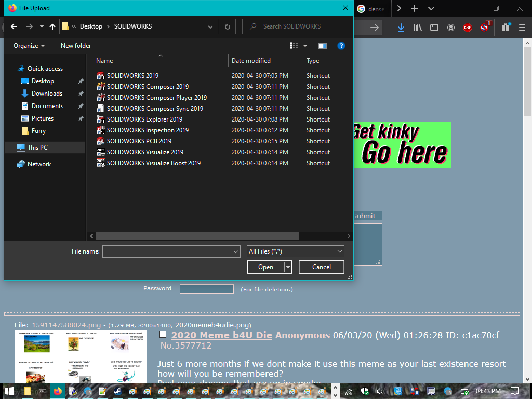
Task: Cancel the File Upload dialog
Action: click(321, 267)
